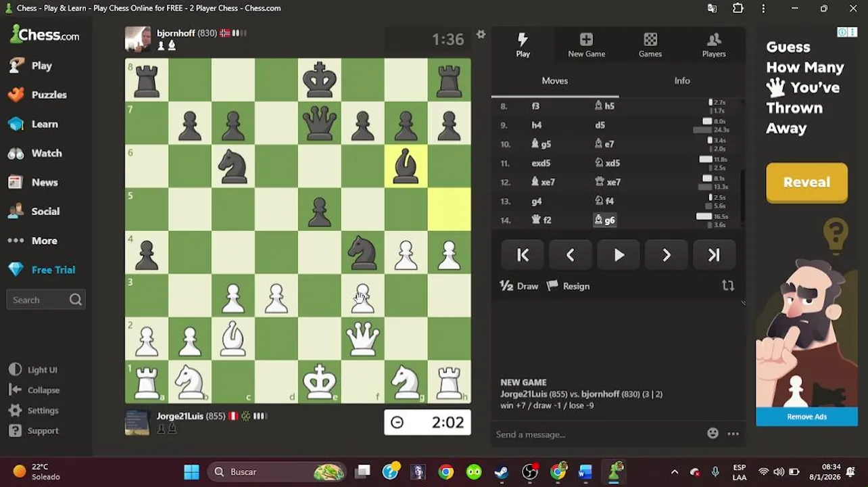Open News in the sidebar
This screenshot has width=868, height=487.
point(32,182)
